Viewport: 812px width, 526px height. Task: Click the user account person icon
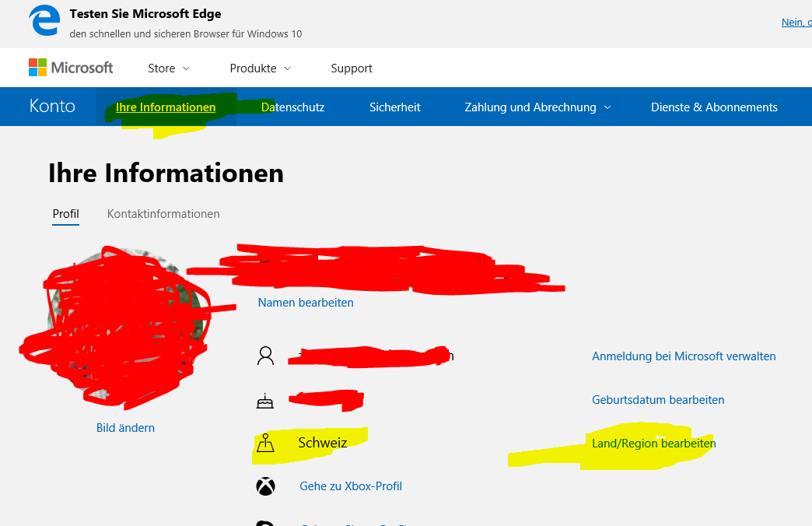[266, 356]
